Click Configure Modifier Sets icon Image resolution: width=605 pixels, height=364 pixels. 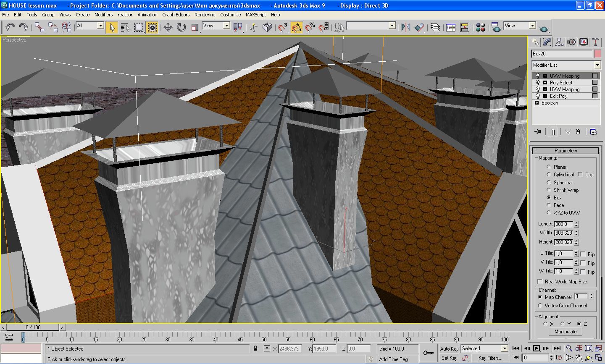pos(593,132)
